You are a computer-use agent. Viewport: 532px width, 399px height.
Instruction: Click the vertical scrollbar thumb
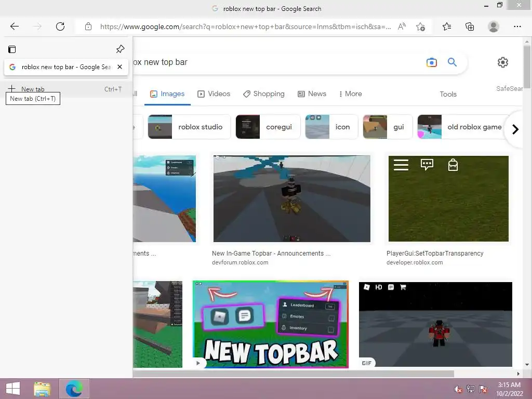[x=527, y=66]
